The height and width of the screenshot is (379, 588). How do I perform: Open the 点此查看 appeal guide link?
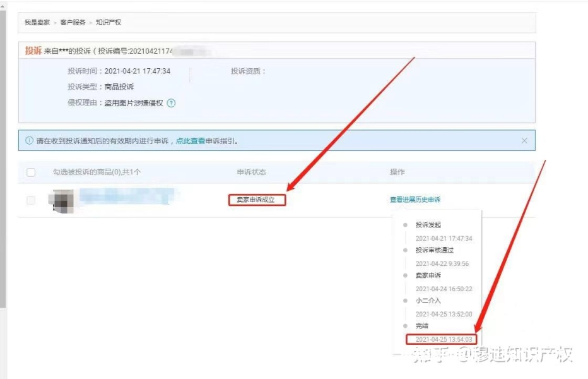pos(190,141)
